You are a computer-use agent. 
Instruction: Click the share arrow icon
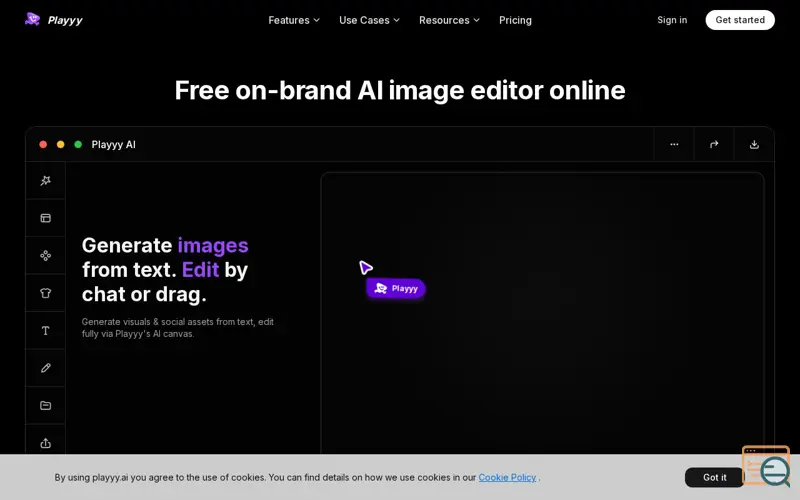714,144
